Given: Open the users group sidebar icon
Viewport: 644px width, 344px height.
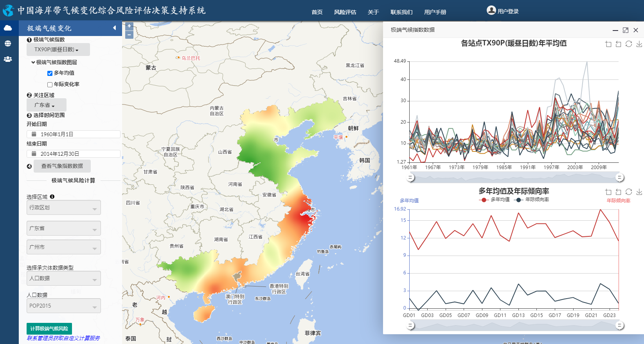Looking at the screenshot, I should point(8,59).
